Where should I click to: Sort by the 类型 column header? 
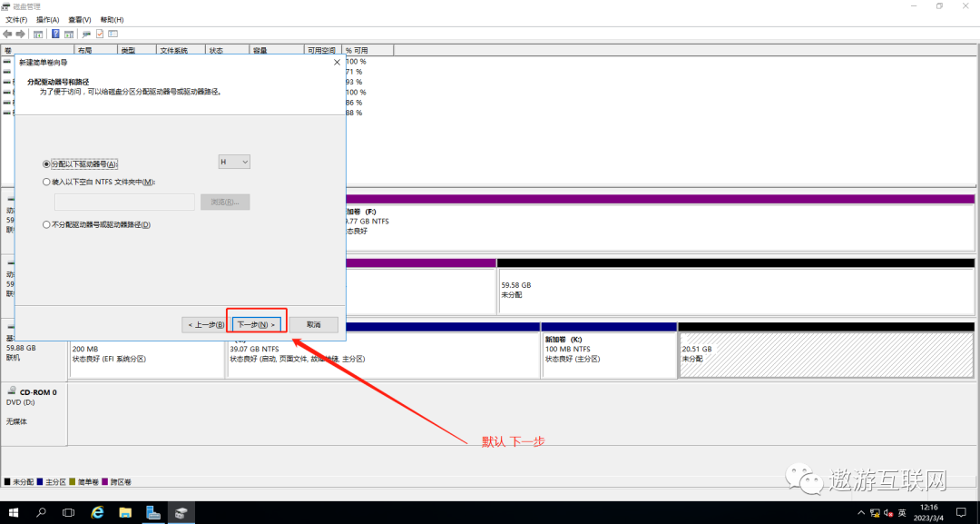(x=137, y=50)
